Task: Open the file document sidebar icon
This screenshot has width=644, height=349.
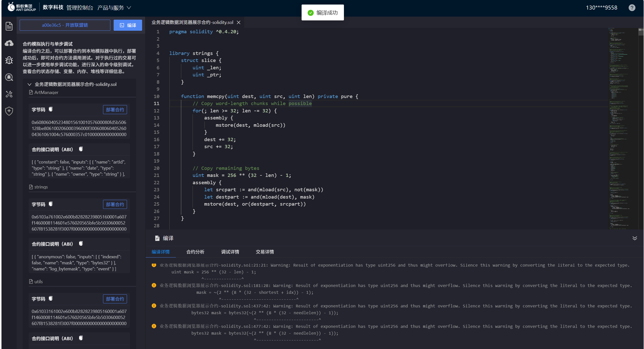Action: click(9, 26)
